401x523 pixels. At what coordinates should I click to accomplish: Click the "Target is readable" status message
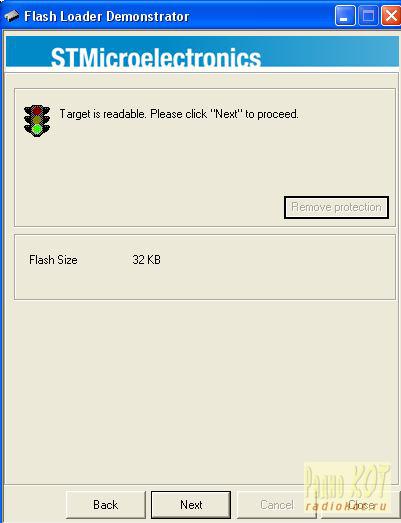point(179,114)
